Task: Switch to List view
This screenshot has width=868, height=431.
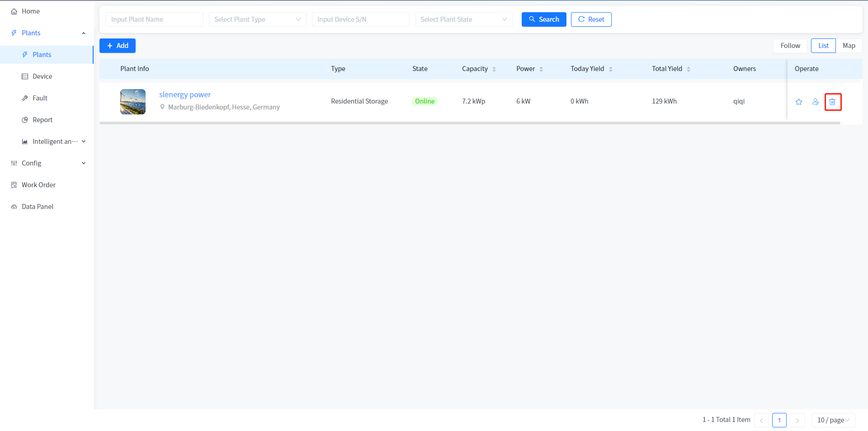Action: (823, 46)
